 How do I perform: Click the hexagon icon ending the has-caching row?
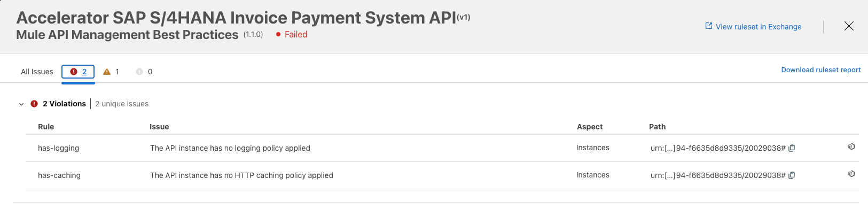(851, 174)
